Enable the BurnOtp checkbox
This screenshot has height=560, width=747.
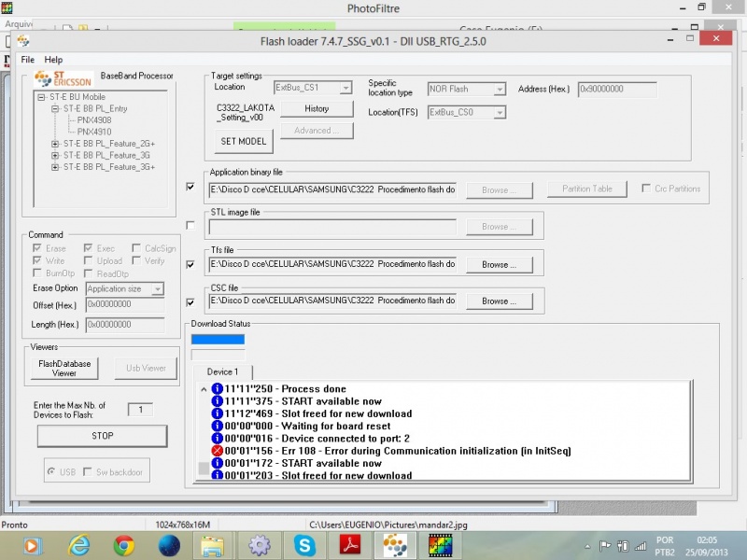[x=36, y=273]
